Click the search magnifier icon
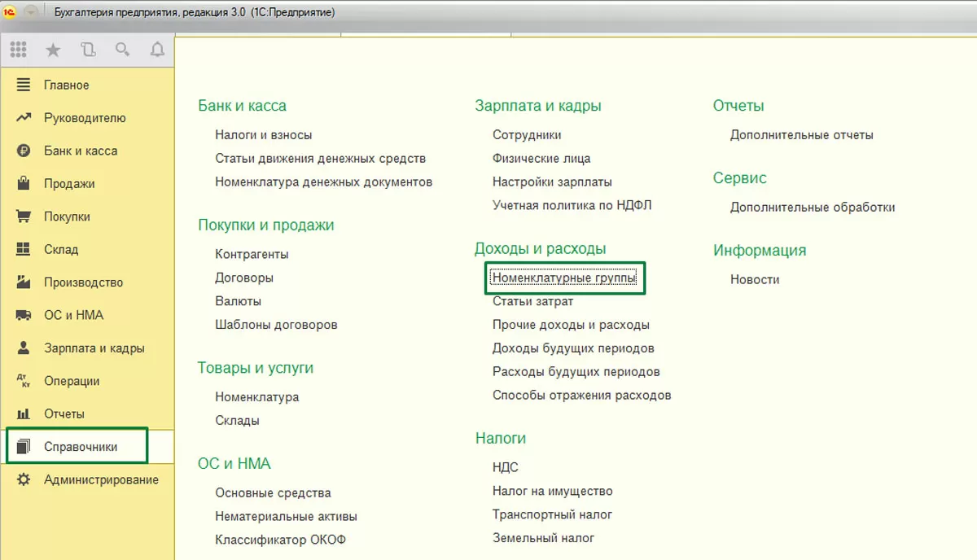Image resolution: width=977 pixels, height=560 pixels. pos(122,50)
